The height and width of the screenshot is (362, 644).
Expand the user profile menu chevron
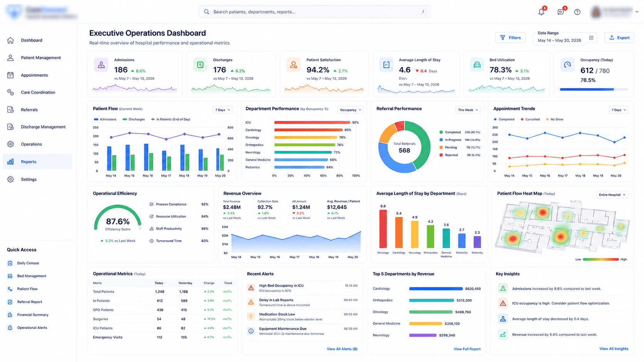click(637, 12)
